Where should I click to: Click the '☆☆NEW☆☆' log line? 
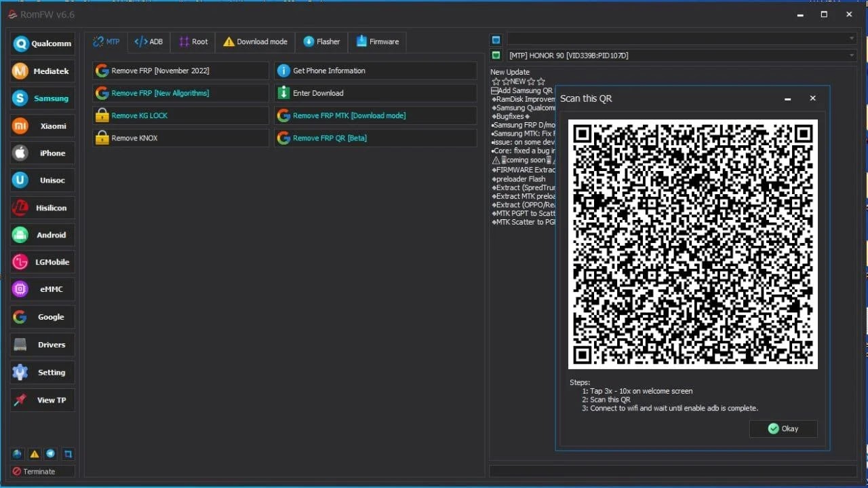[x=518, y=81]
